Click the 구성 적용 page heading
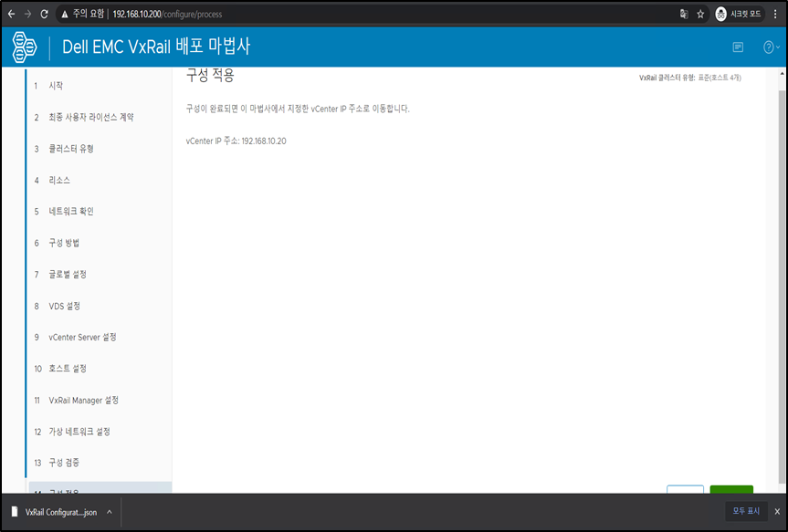 tap(210, 75)
